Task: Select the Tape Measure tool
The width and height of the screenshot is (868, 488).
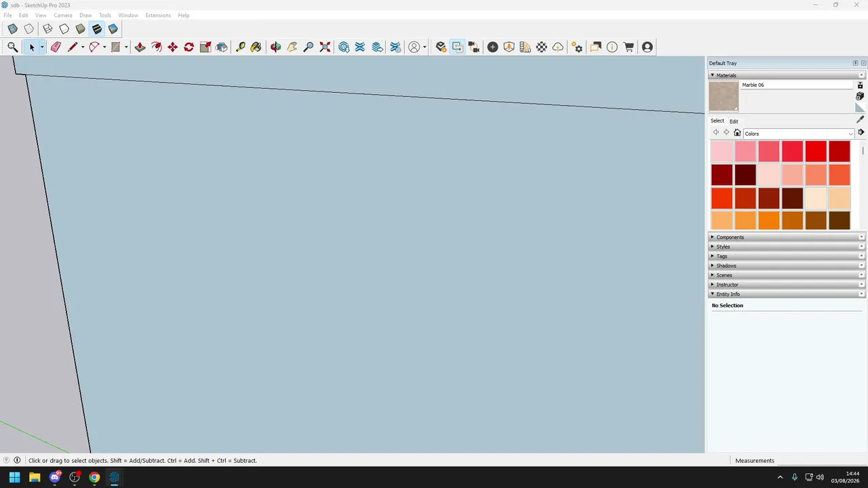Action: coord(240,47)
